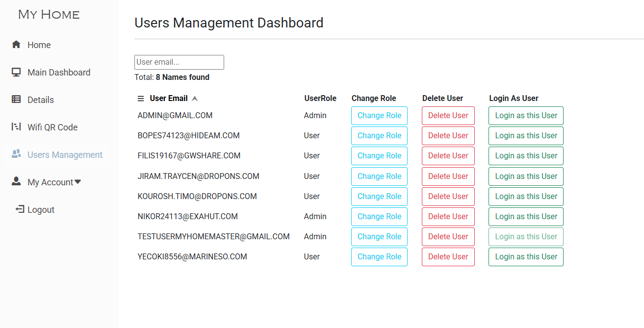Open Wifi QR Code page
644x328 pixels.
pos(52,127)
